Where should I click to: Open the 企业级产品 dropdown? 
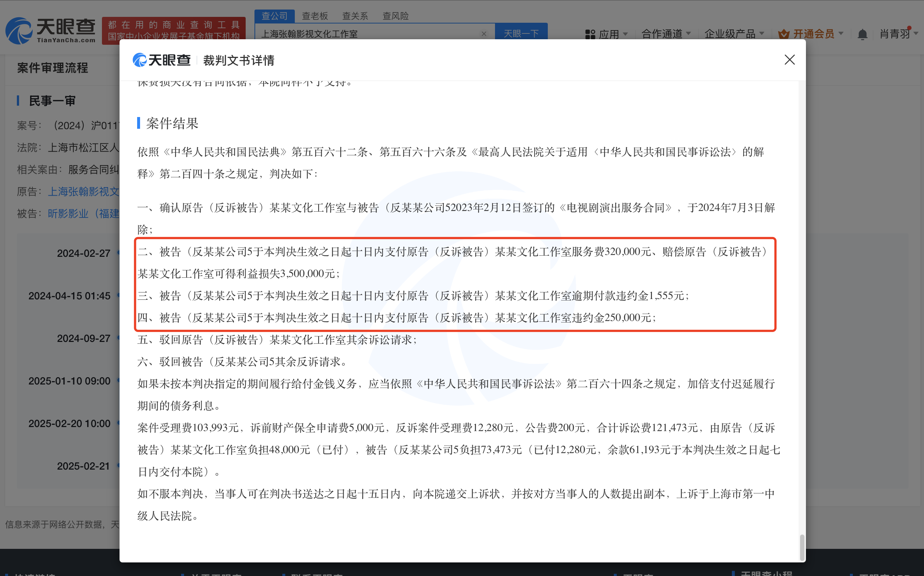click(734, 34)
